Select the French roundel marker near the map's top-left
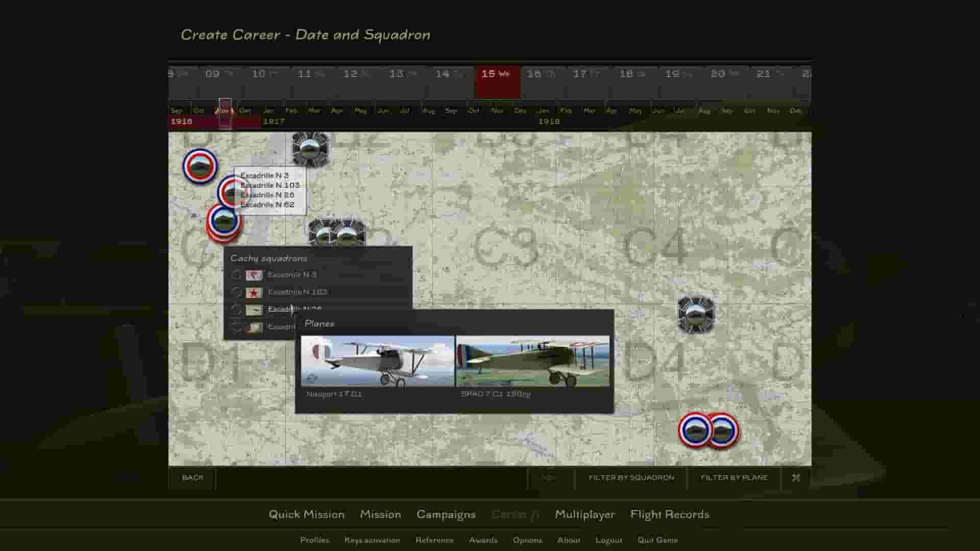980x551 pixels. (199, 164)
